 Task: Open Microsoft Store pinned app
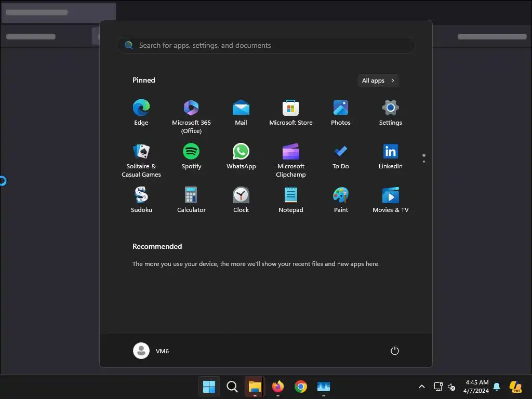coord(291,113)
